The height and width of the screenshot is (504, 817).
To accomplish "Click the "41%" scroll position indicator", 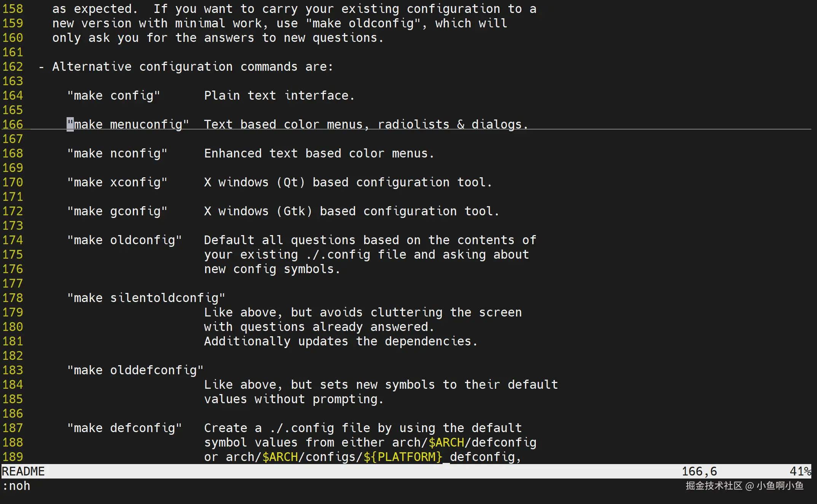I will point(800,471).
